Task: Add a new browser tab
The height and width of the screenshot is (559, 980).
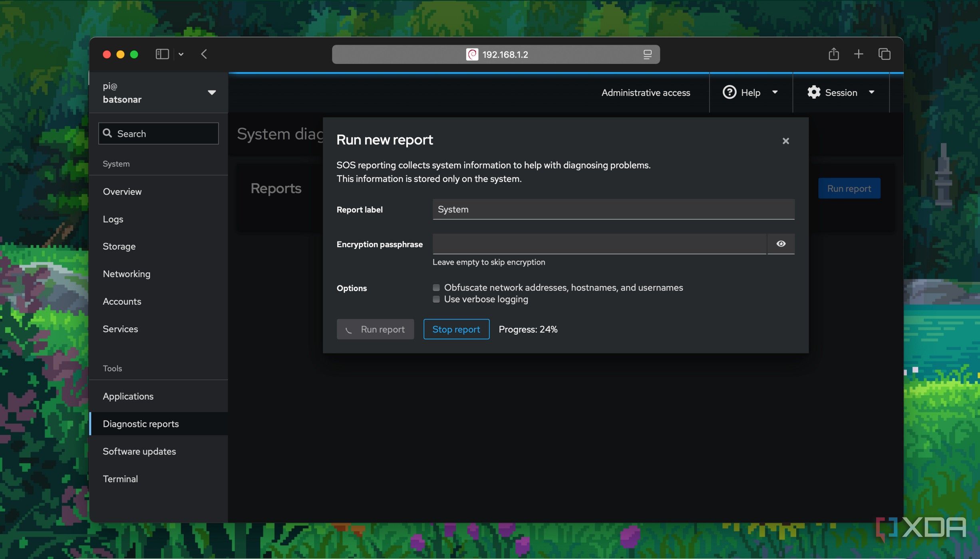Action: [859, 54]
